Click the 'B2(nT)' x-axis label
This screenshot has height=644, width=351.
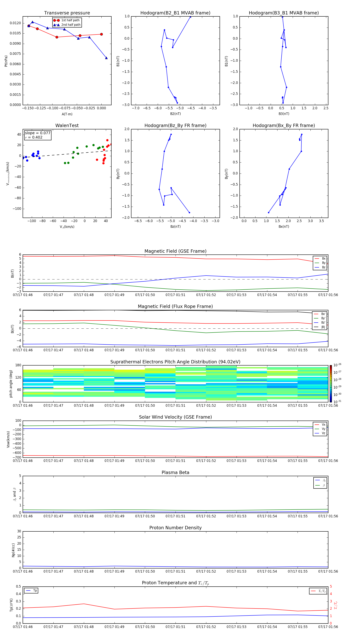click(175, 114)
